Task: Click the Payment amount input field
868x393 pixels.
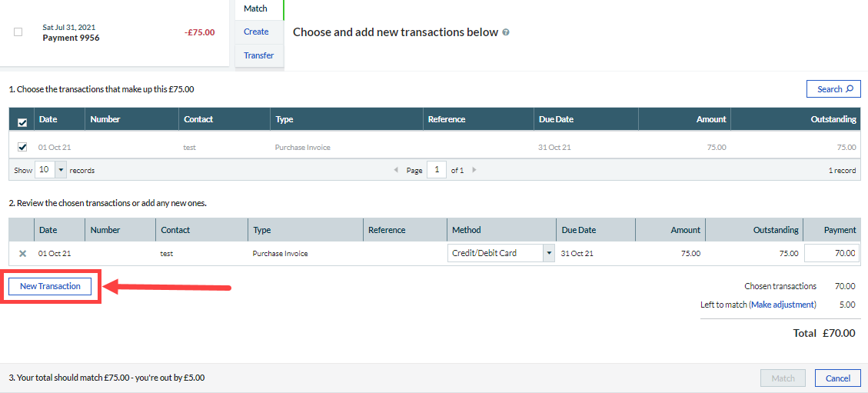Action: coord(831,253)
